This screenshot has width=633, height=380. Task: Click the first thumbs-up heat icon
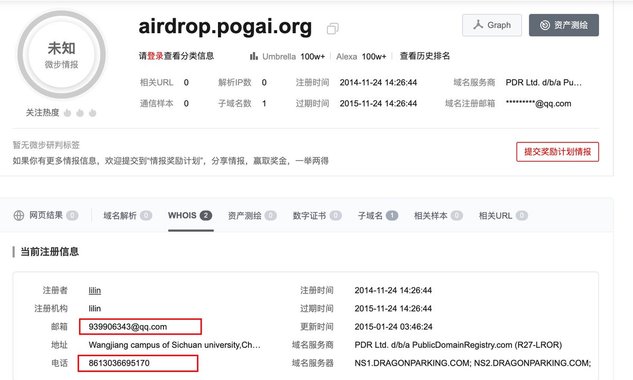click(67, 113)
